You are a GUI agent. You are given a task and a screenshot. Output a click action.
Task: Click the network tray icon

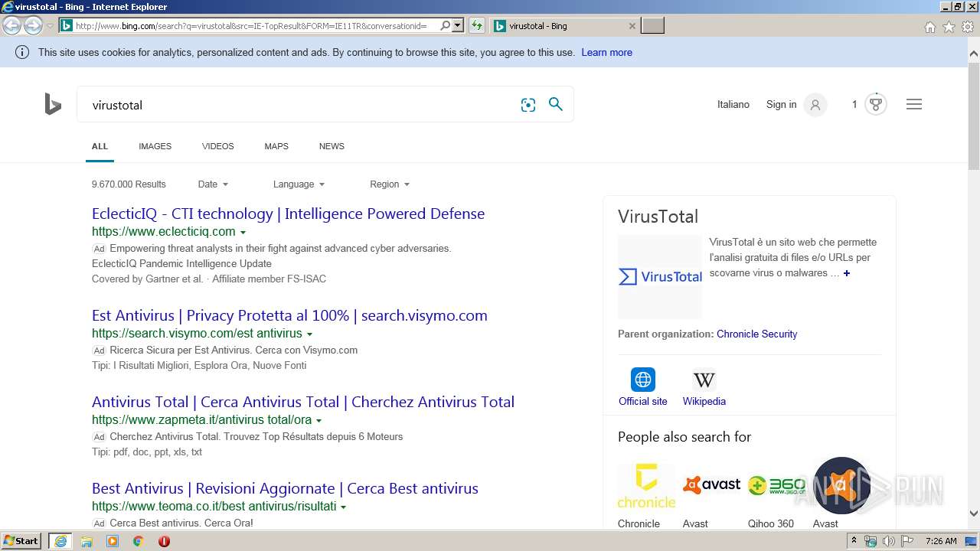(x=871, y=541)
